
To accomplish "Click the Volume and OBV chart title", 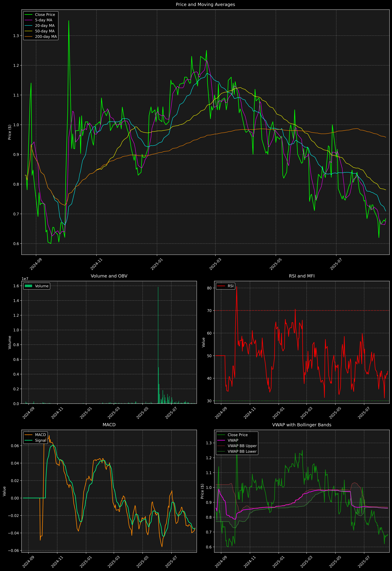I will pos(109,276).
